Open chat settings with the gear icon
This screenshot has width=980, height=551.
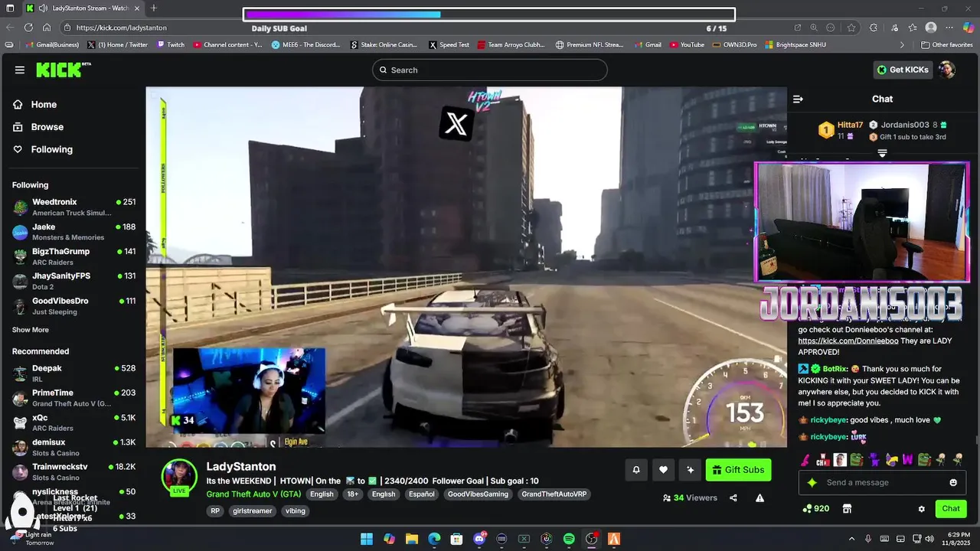click(x=921, y=508)
